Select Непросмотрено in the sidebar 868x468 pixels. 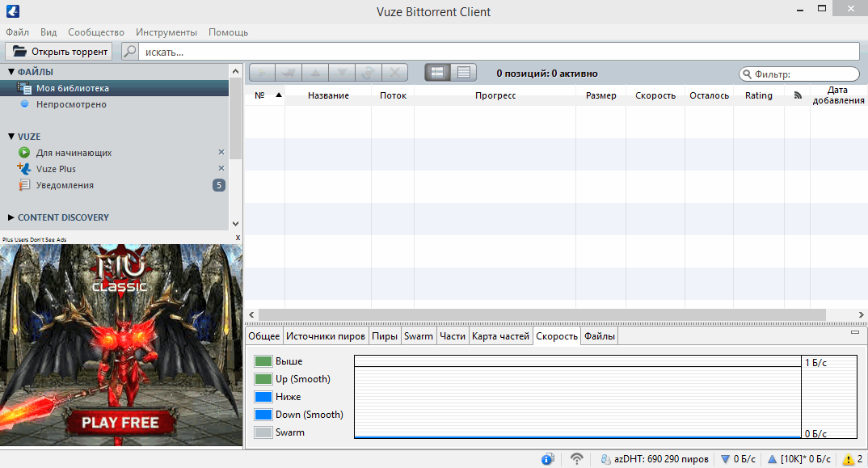114,104
